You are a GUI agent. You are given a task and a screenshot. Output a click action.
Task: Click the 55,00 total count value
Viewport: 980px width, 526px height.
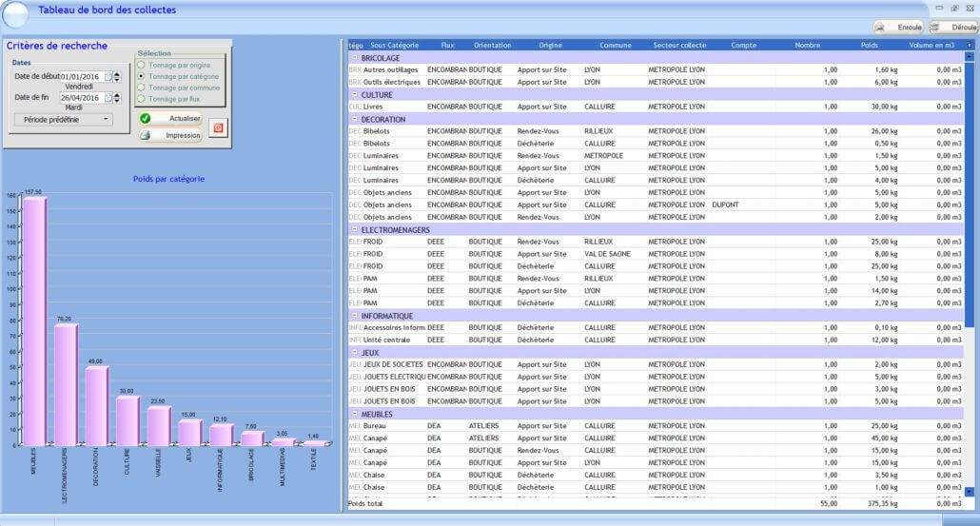pos(828,503)
